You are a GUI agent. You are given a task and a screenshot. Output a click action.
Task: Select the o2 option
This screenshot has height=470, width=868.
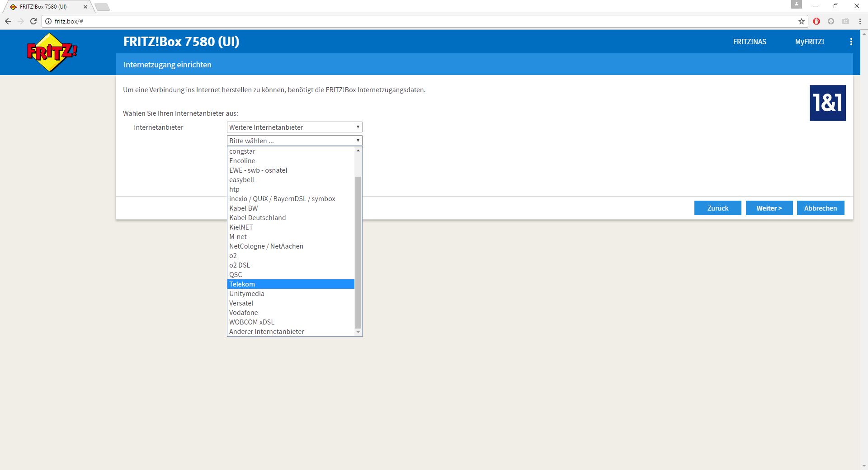[291, 256]
